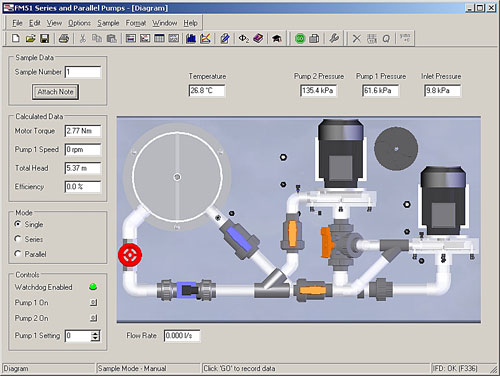Click the Total Head value box
Viewport: 500px width, 376px height.
tap(83, 168)
